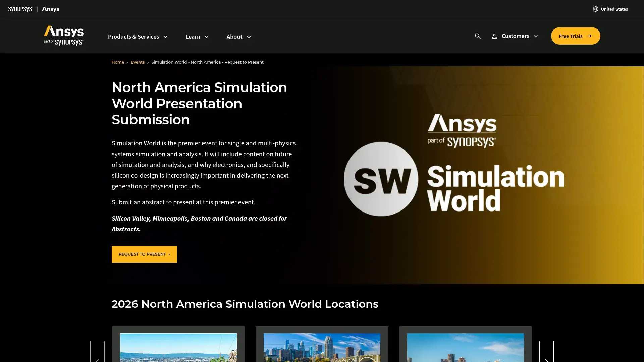
Task: Go to Events breadcrumb link
Action: coord(138,62)
